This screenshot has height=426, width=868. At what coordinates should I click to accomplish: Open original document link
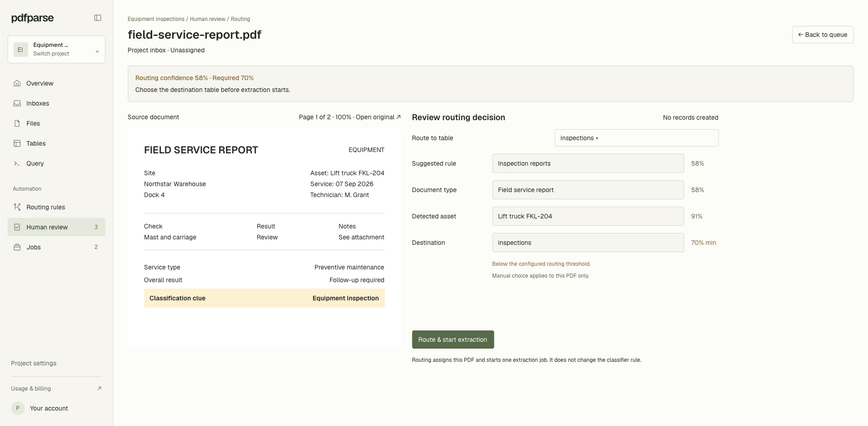point(378,117)
